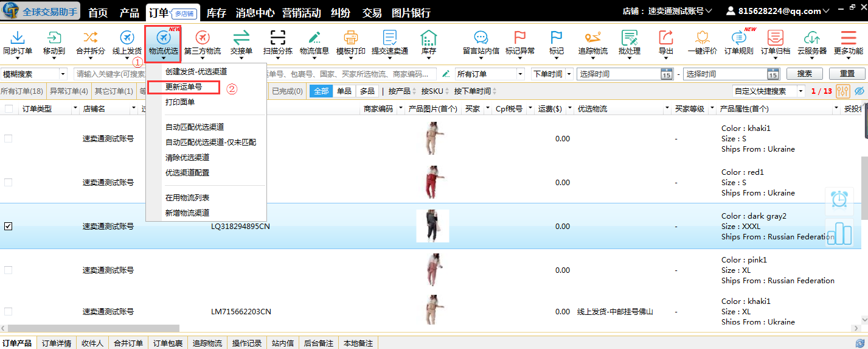Screen dimensions: 868x349
Task: Open the dark gray2 product thumbnail
Action: pos(432,226)
